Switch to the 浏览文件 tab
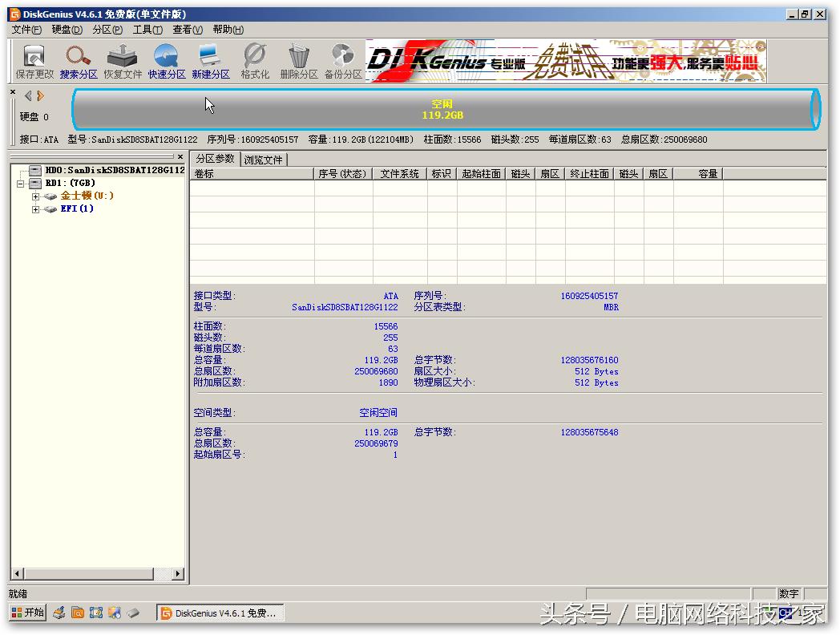The width and height of the screenshot is (840, 635). pyautogui.click(x=264, y=159)
